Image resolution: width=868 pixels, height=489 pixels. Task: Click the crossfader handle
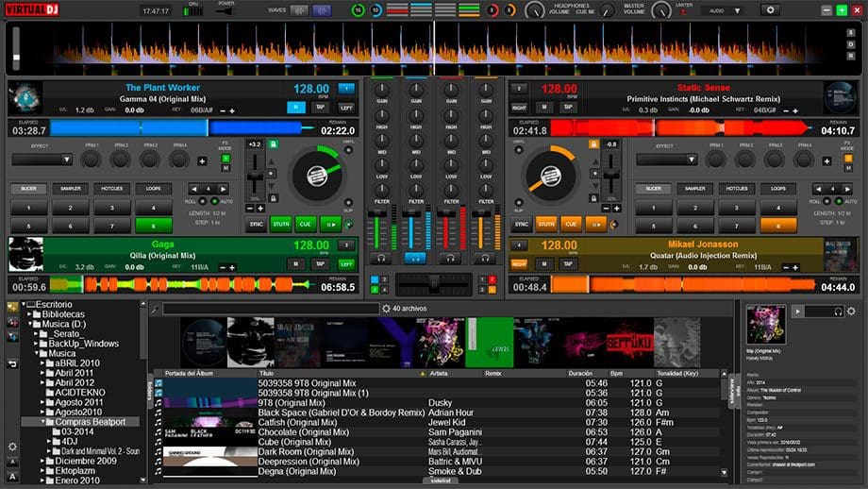434,284
